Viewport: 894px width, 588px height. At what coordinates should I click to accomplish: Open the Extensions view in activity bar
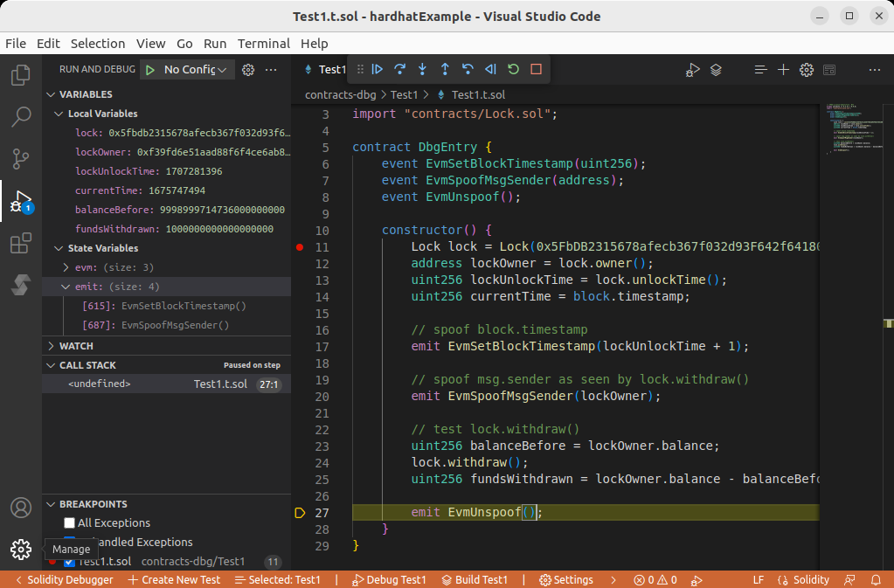[x=21, y=244]
